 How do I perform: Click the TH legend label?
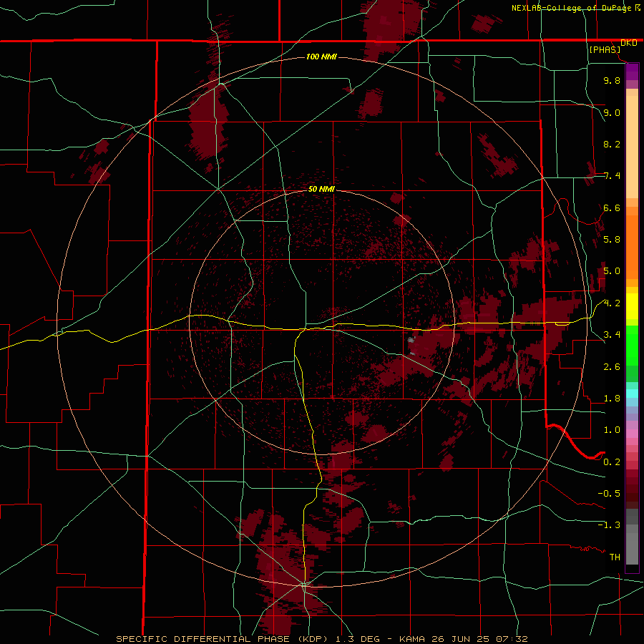[x=615, y=557]
